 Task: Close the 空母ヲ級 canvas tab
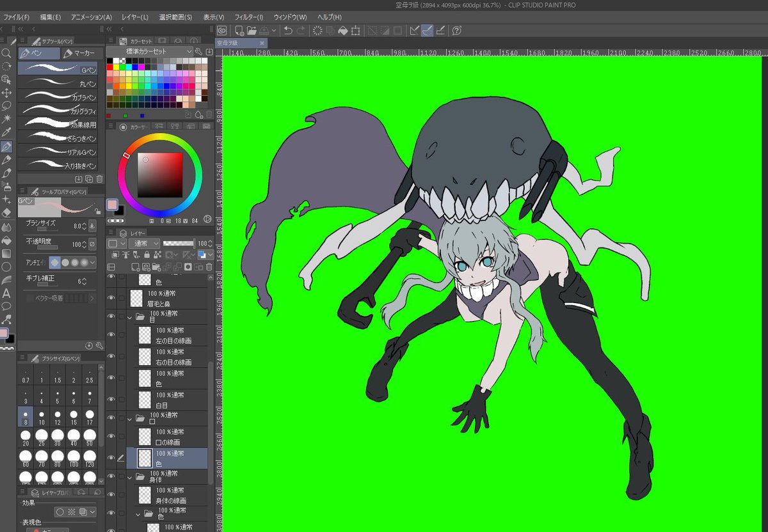point(262,43)
